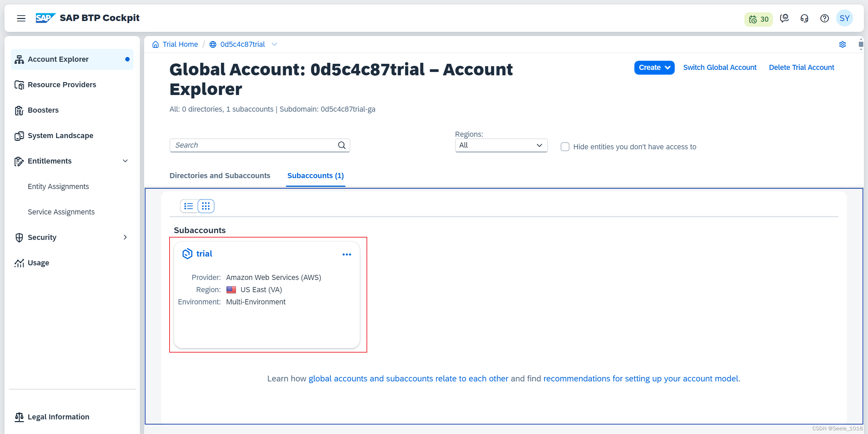868x434 pixels.
Task: Open the Create dropdown button
Action: tap(654, 68)
